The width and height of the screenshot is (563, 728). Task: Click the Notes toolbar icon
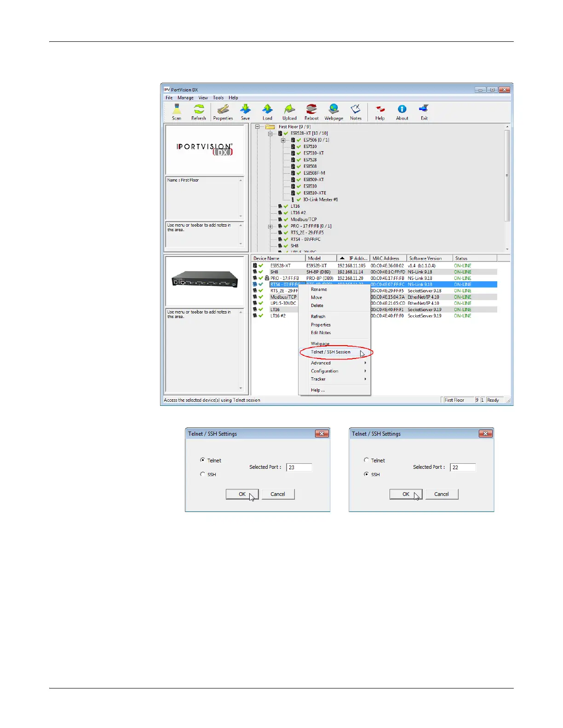(x=356, y=112)
